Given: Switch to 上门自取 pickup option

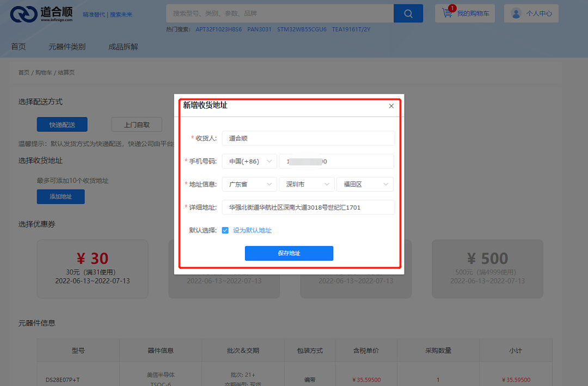Looking at the screenshot, I should [x=137, y=124].
